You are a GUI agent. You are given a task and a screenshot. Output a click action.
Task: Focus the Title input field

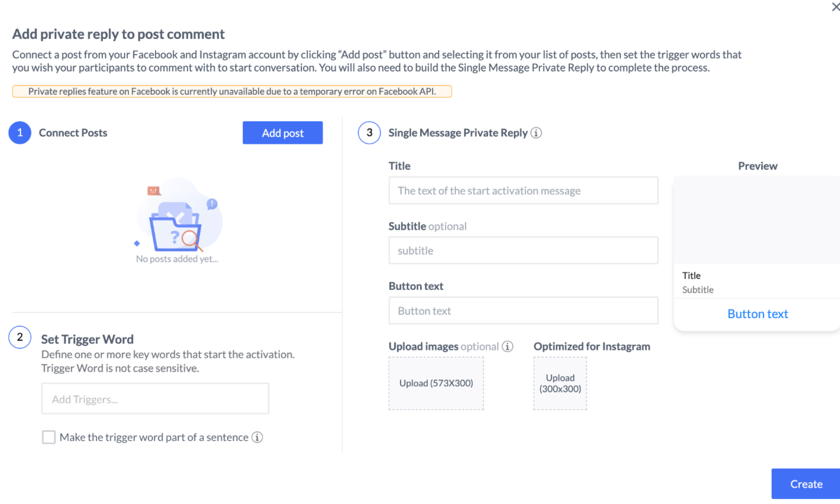coord(523,191)
